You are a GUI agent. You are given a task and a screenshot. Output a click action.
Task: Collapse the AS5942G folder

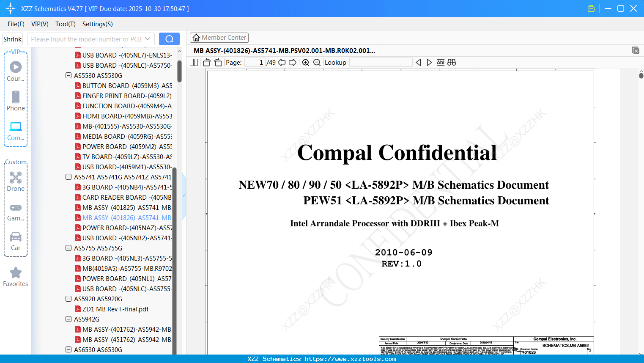[69, 319]
